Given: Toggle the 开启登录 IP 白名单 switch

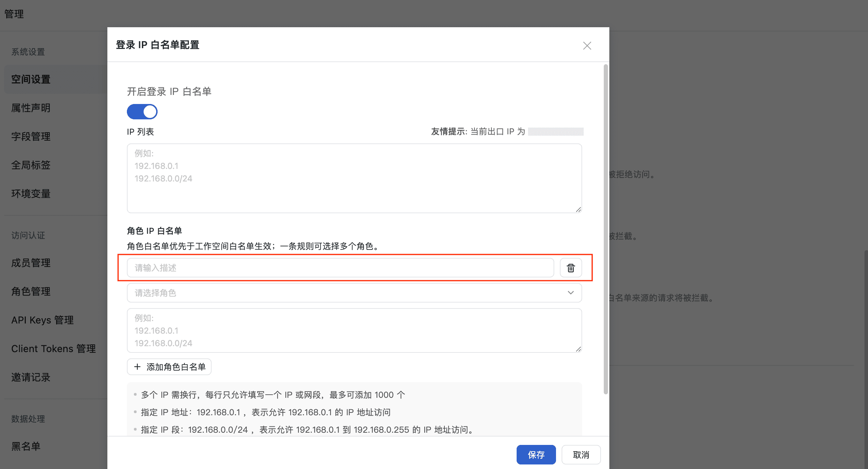Looking at the screenshot, I should (142, 112).
